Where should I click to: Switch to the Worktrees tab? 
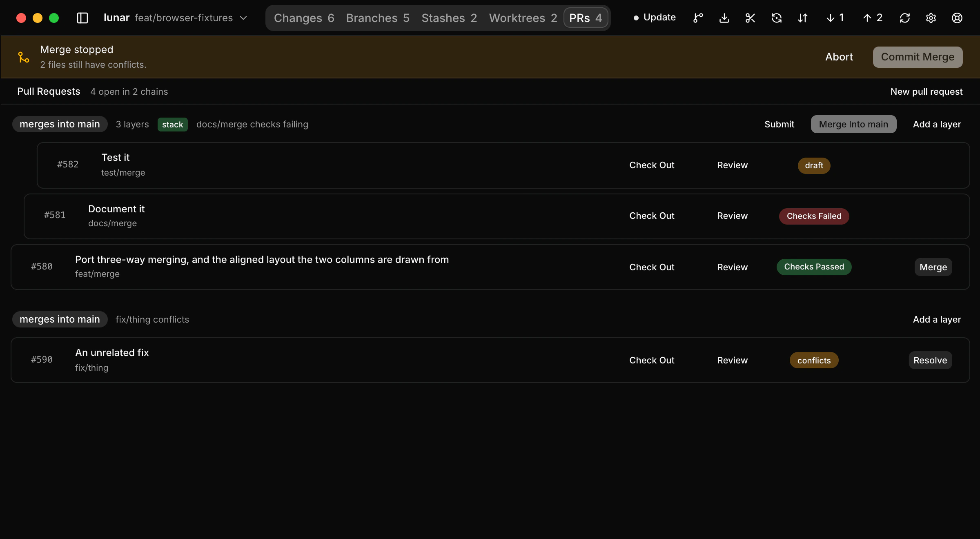tap(523, 18)
